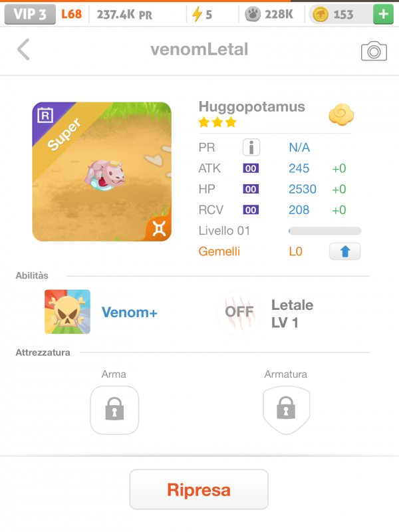Select the Venom+ ability label
Viewport: 399px width, 532px height.
click(129, 312)
